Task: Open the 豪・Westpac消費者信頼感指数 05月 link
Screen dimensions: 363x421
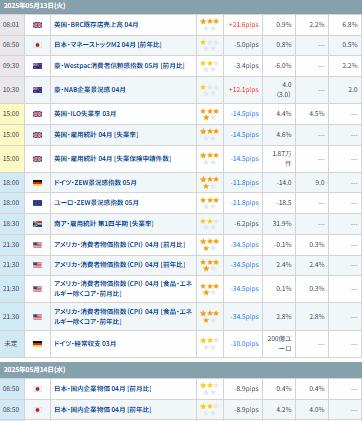Action: (119, 66)
